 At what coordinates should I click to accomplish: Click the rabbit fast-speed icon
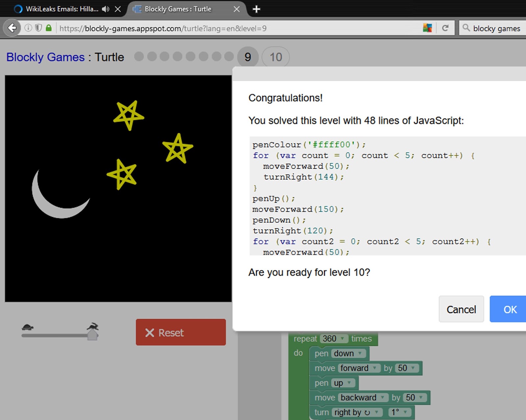[x=93, y=326]
